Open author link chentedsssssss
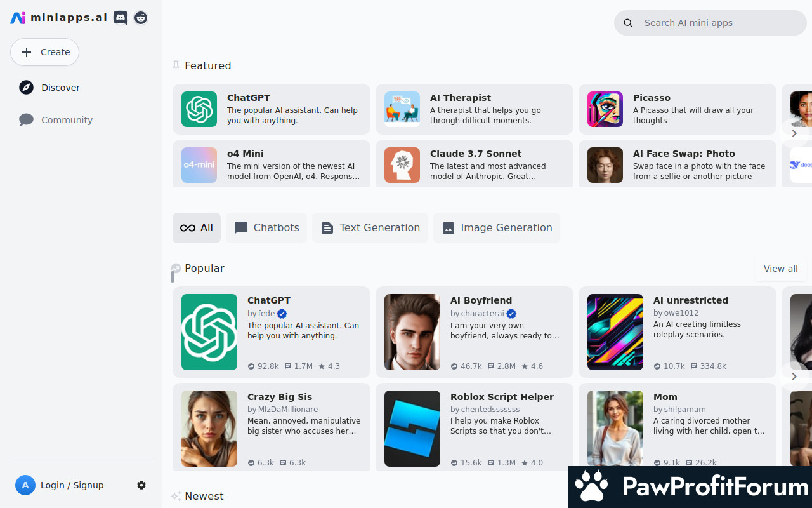The width and height of the screenshot is (812, 508). click(490, 410)
